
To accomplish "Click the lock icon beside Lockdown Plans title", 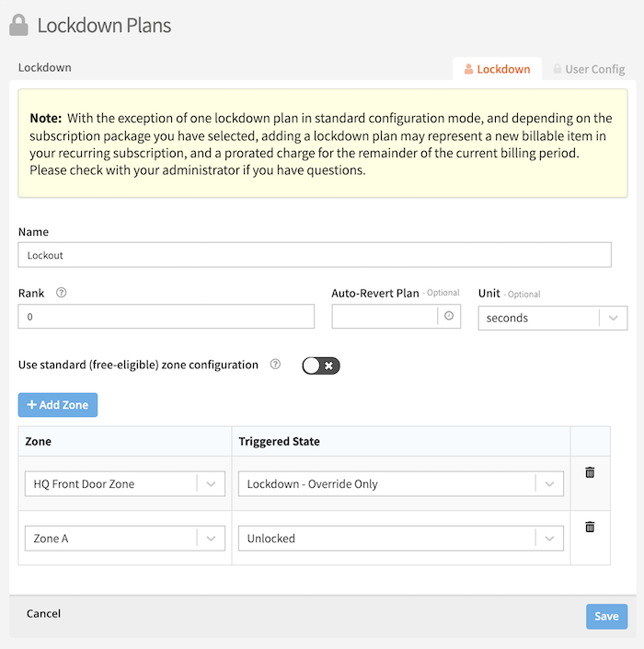I will pos(18,26).
